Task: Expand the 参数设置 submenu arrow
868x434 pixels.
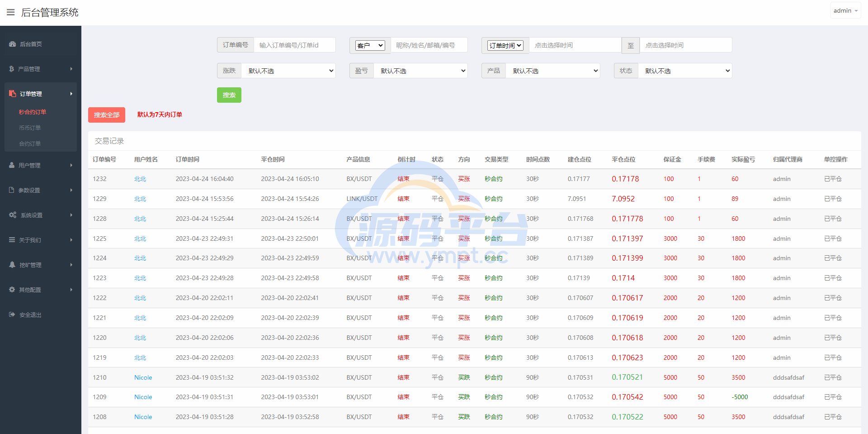Action: 71,190
